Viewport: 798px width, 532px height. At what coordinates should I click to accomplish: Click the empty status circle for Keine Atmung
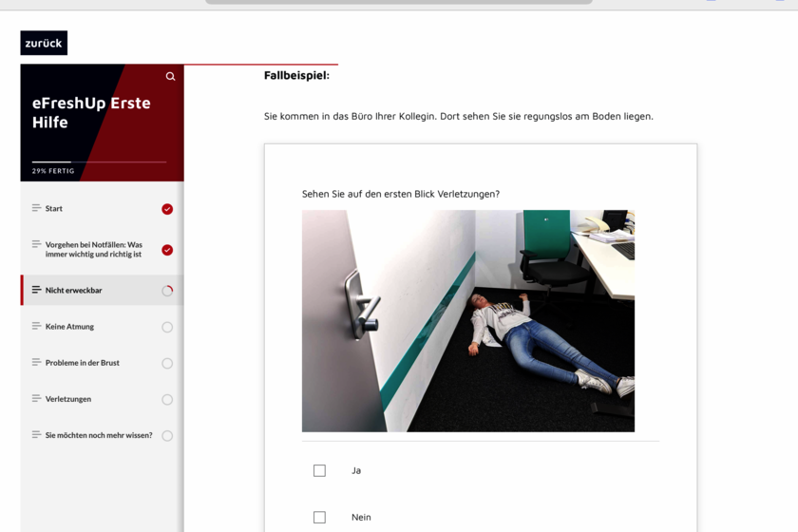(x=167, y=327)
